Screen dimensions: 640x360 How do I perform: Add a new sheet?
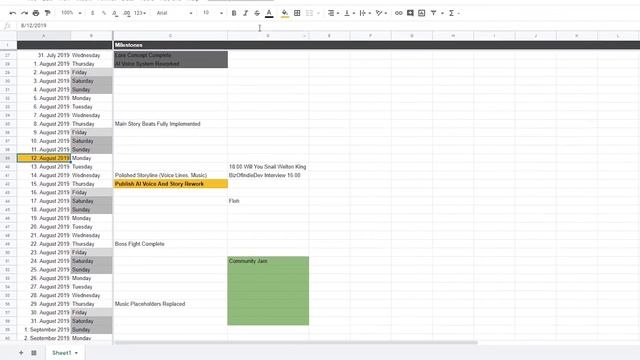[21, 353]
